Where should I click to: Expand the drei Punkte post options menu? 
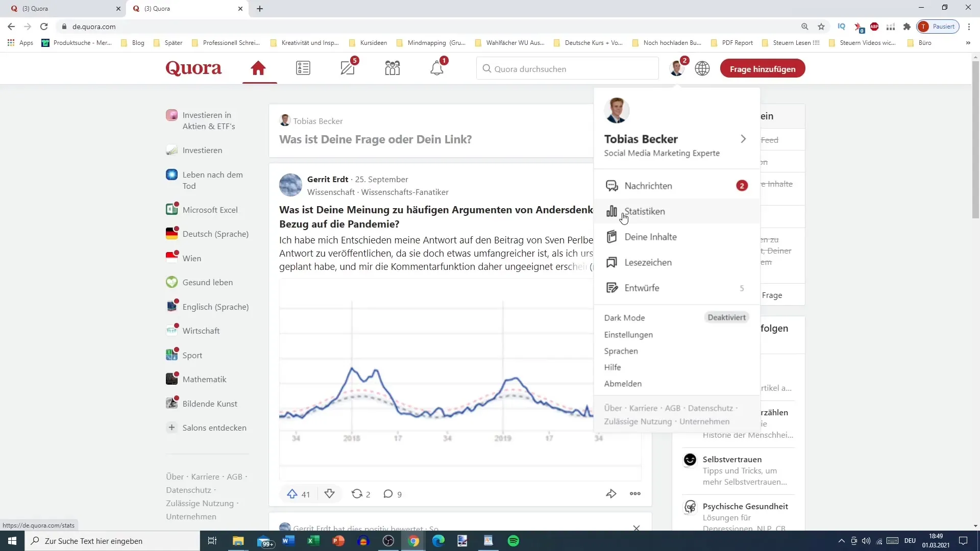(635, 494)
